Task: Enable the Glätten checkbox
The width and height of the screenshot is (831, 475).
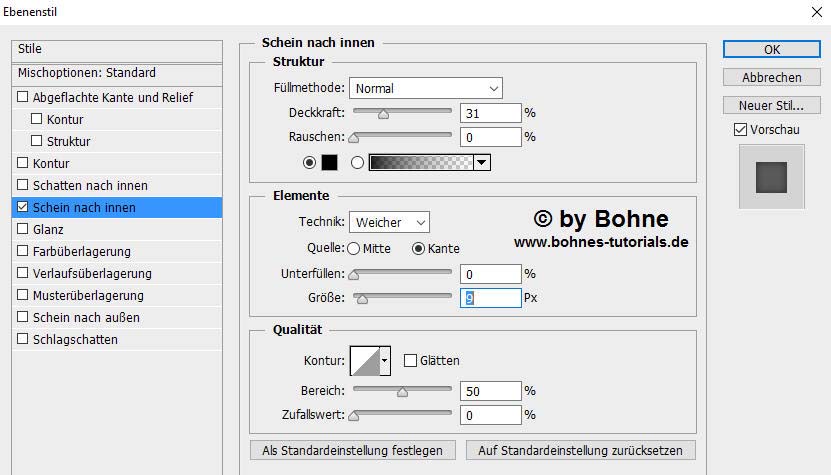Action: (410, 360)
